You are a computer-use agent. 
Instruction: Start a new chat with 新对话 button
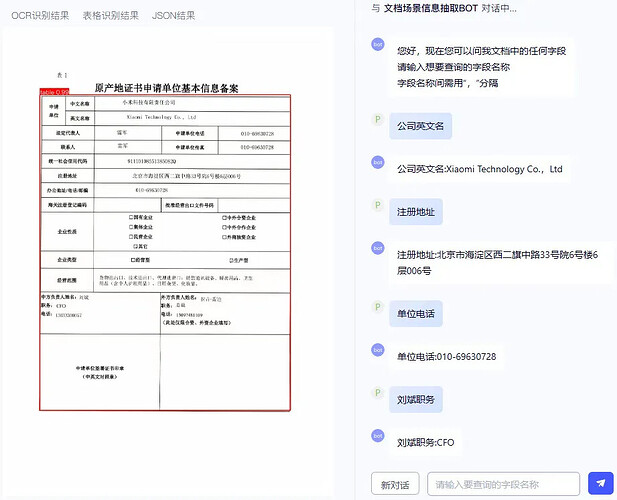coord(395,484)
